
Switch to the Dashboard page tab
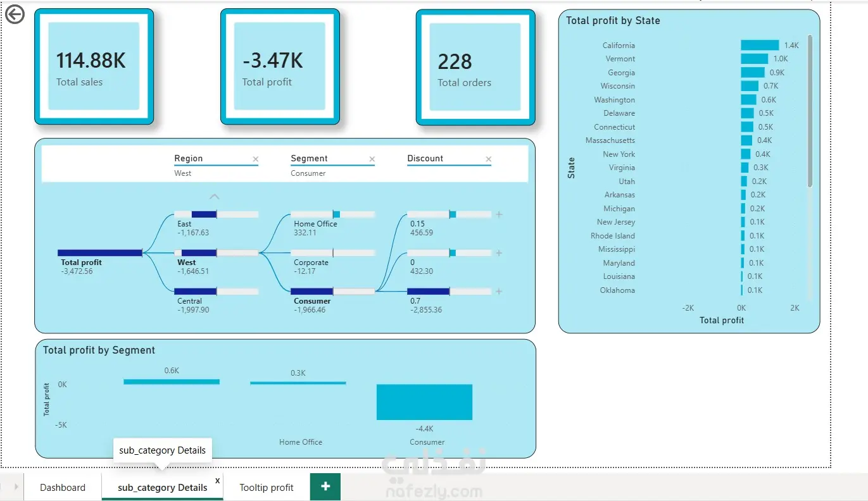(x=63, y=487)
